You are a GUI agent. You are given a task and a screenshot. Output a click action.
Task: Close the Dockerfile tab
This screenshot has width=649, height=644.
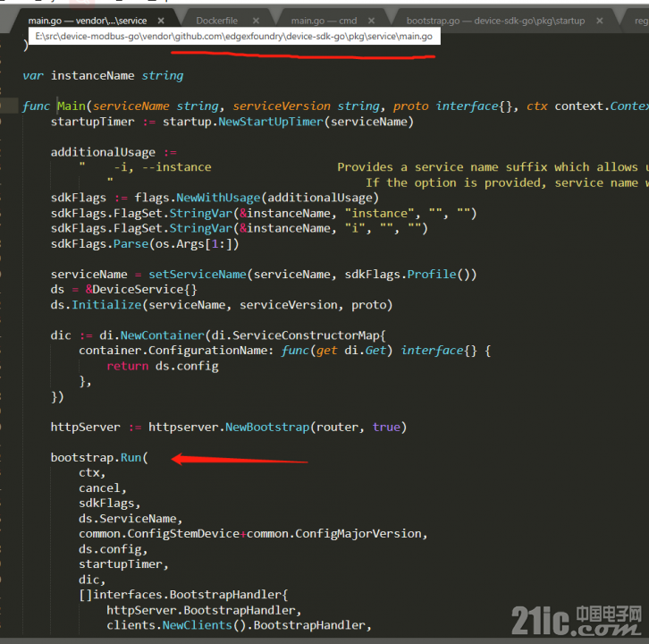point(256,21)
